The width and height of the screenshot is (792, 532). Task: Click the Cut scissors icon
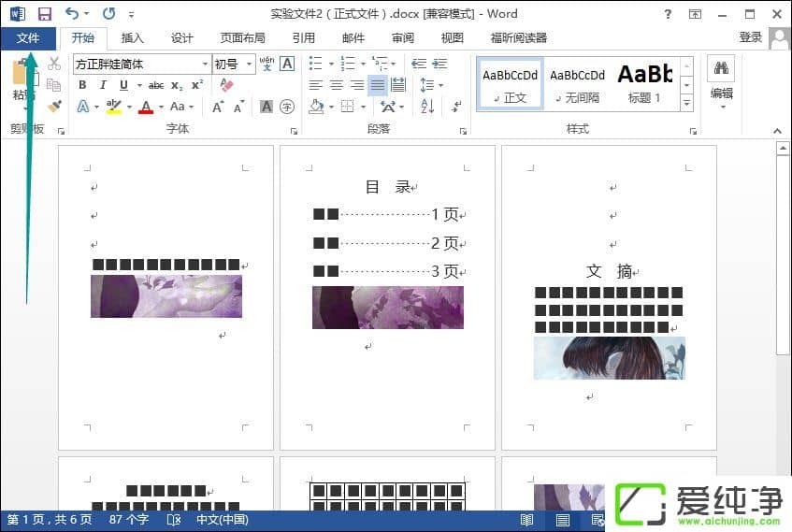point(54,64)
